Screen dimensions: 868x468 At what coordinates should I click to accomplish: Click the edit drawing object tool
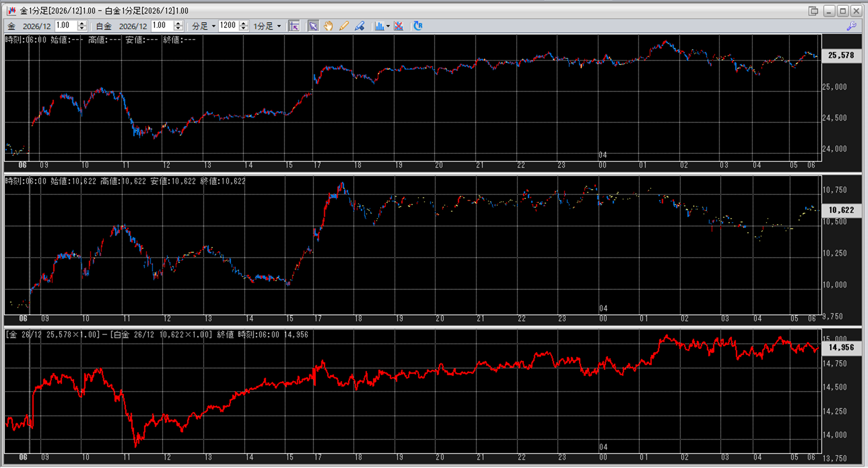pos(359,26)
